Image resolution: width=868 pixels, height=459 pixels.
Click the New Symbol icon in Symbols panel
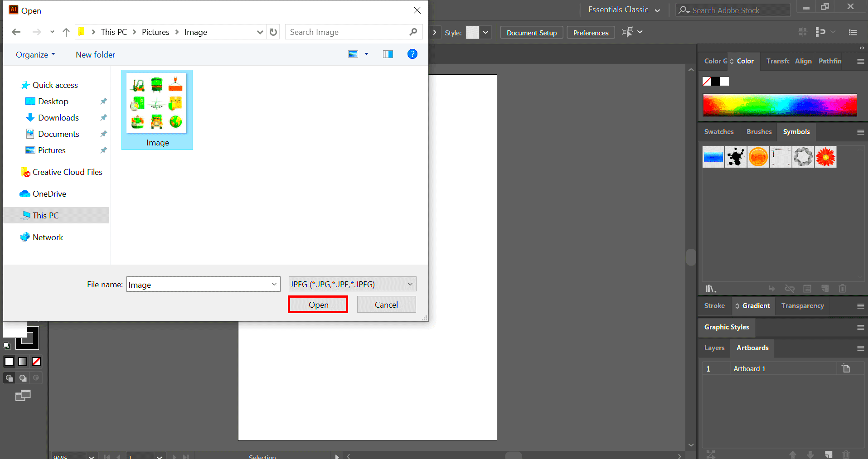(x=825, y=289)
